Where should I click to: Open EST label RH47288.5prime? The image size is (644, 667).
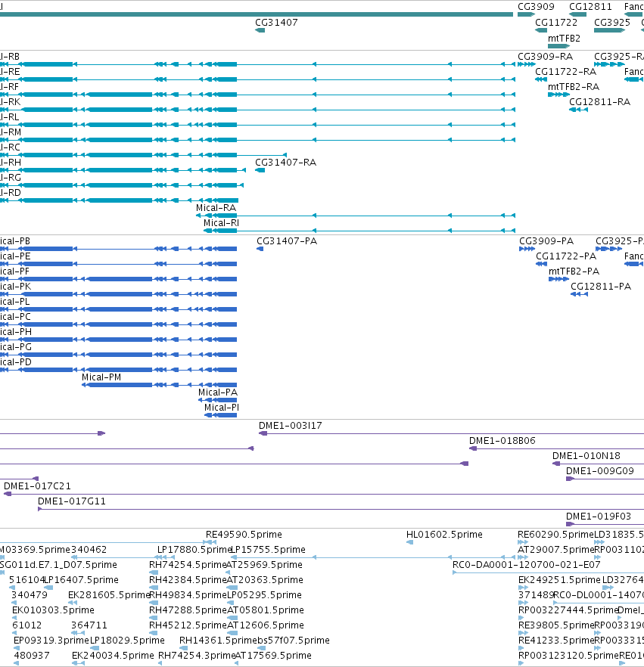point(188,610)
